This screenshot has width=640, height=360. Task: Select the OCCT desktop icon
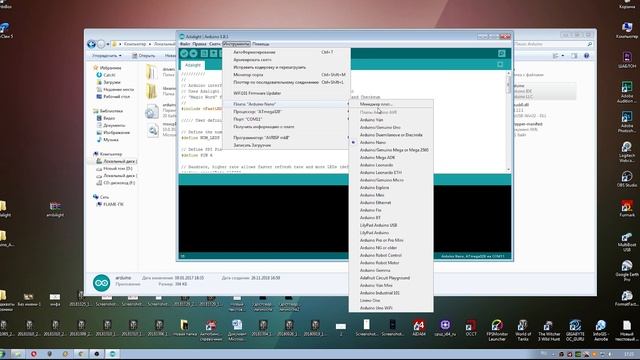pyautogui.click(x=471, y=328)
